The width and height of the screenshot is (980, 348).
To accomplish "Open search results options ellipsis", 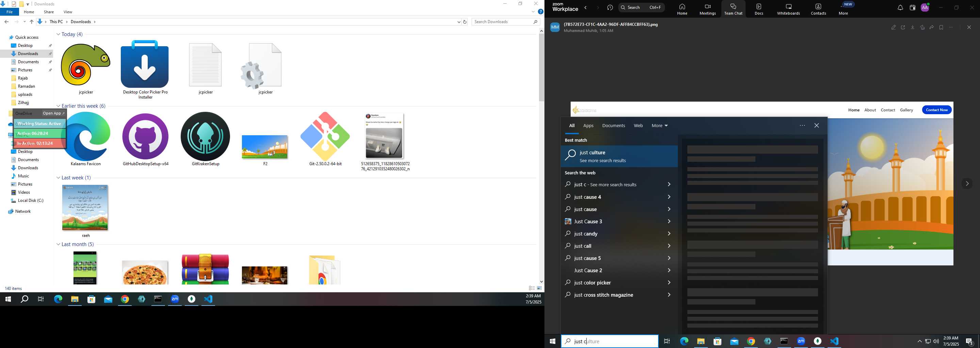I will pos(802,126).
